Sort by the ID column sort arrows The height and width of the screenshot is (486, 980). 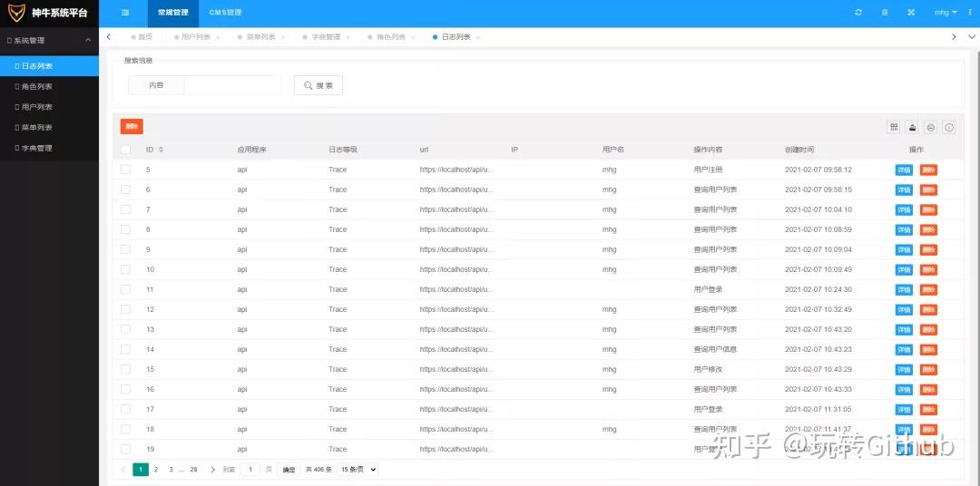[162, 150]
